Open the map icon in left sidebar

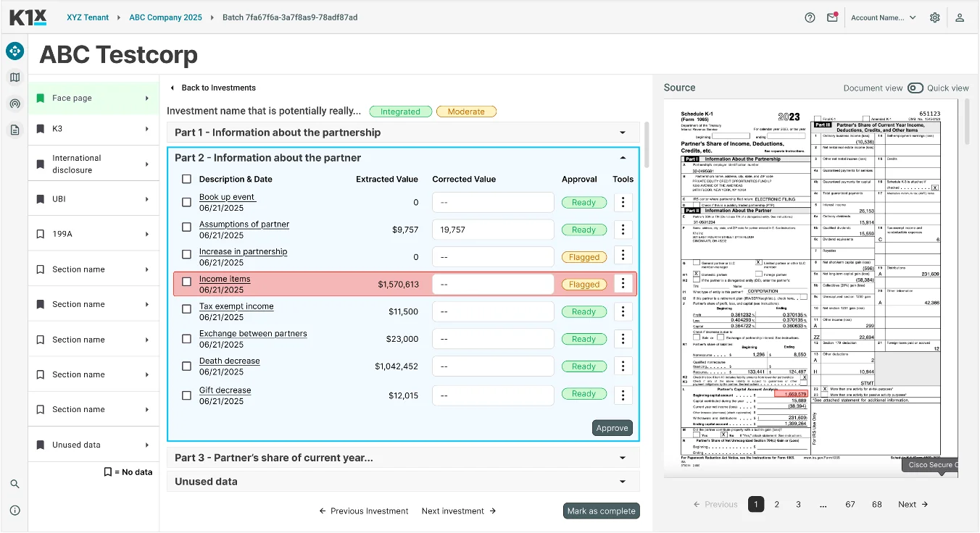[14, 77]
